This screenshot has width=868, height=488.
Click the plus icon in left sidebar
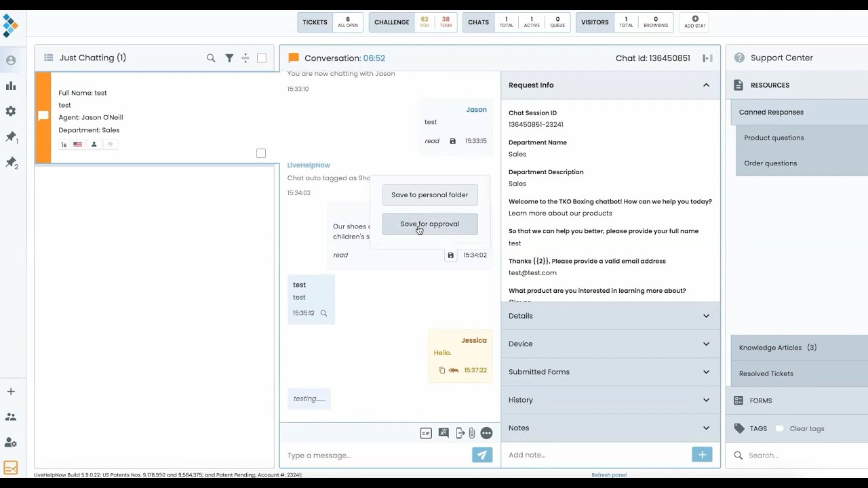click(x=11, y=392)
